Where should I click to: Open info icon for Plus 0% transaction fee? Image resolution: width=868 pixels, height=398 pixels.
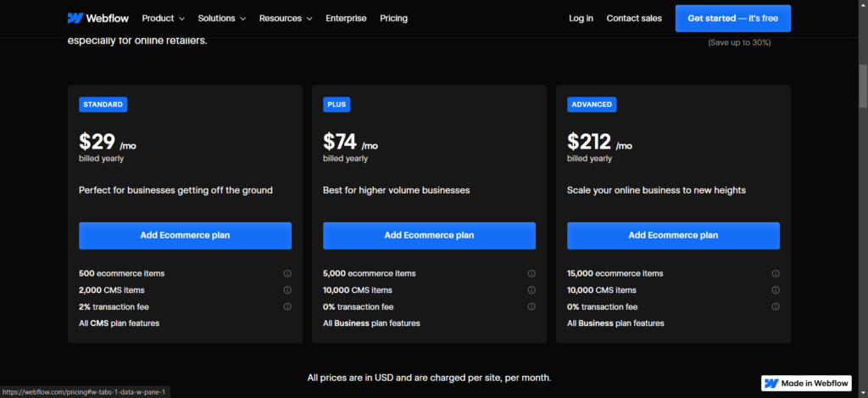click(531, 306)
